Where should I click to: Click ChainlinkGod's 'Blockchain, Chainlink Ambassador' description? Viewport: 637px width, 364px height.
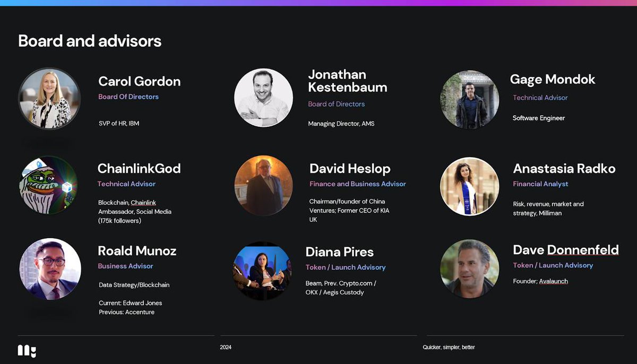(x=135, y=212)
